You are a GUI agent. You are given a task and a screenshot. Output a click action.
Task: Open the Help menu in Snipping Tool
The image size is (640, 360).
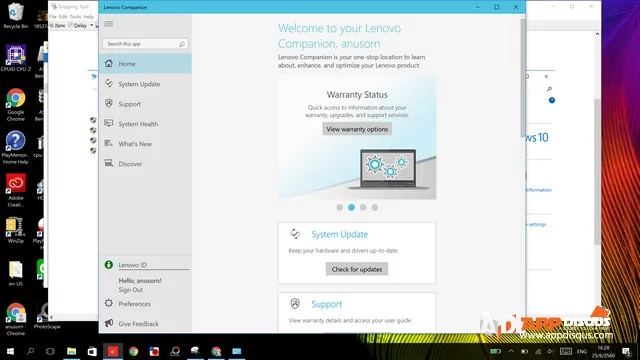(89, 17)
